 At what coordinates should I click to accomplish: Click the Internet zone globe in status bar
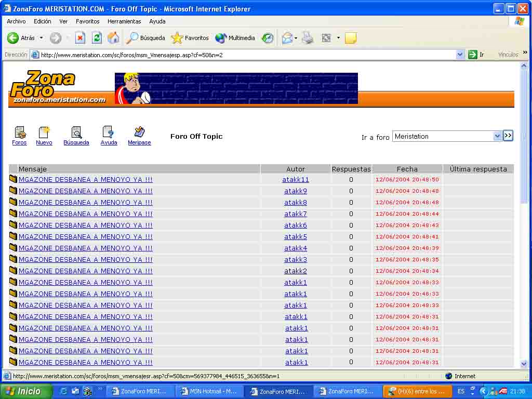point(448,376)
